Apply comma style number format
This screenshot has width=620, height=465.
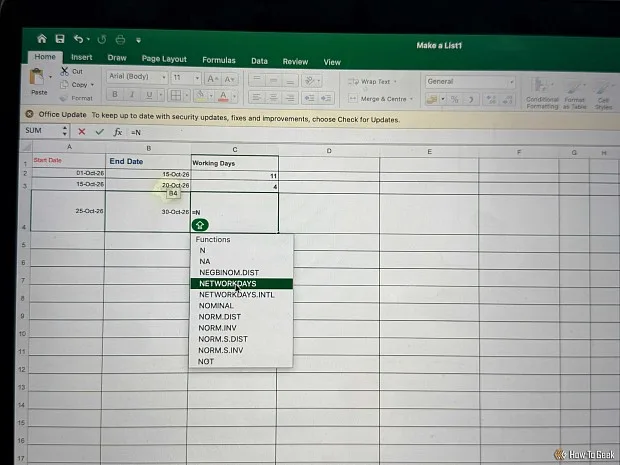[471, 100]
